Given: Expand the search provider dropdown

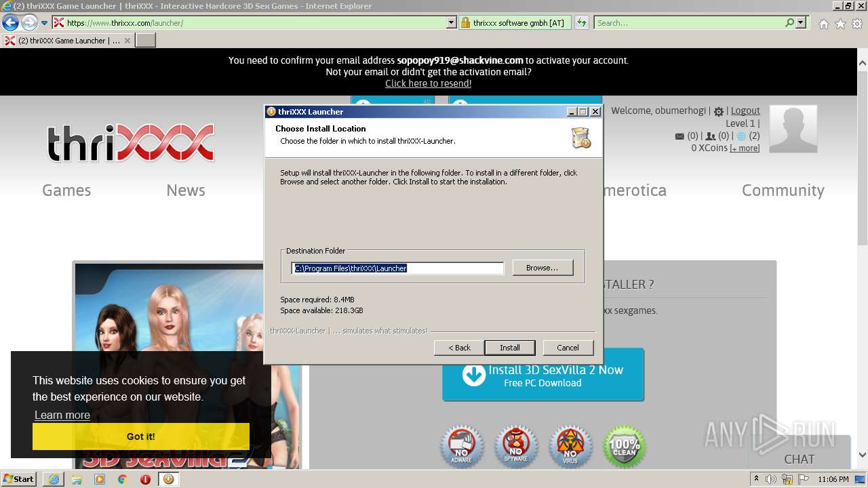Looking at the screenshot, I should (x=801, y=22).
